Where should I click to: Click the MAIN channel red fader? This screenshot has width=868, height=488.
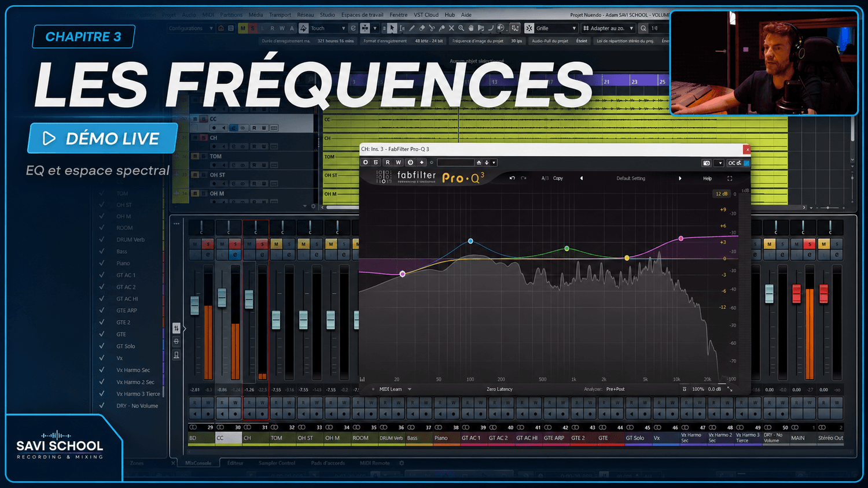[x=796, y=293]
